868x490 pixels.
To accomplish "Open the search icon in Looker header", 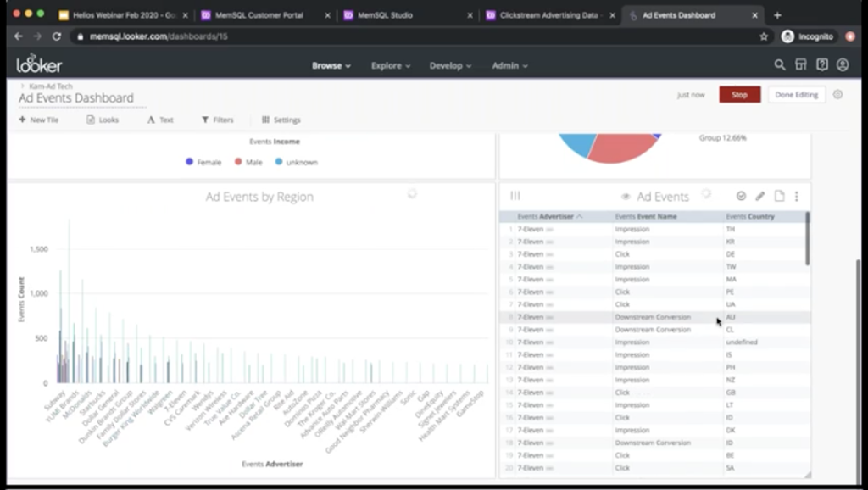I will pyautogui.click(x=780, y=65).
